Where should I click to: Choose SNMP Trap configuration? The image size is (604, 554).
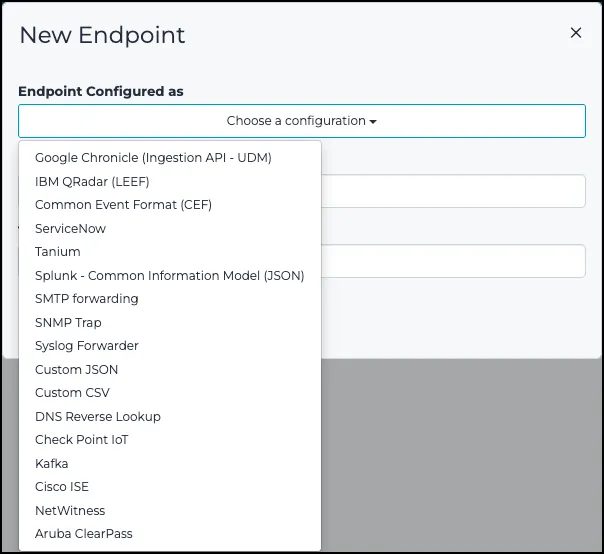pyautogui.click(x=68, y=322)
